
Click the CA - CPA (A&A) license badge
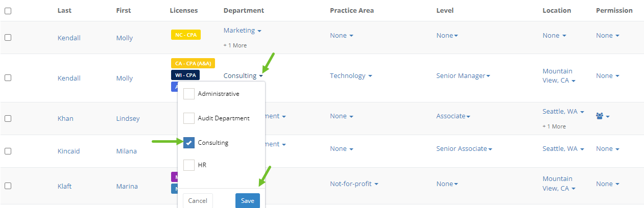(x=193, y=63)
